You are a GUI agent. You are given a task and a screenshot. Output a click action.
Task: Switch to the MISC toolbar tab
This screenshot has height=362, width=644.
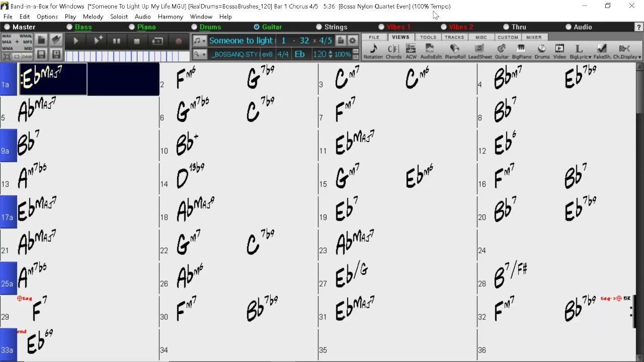point(481,37)
